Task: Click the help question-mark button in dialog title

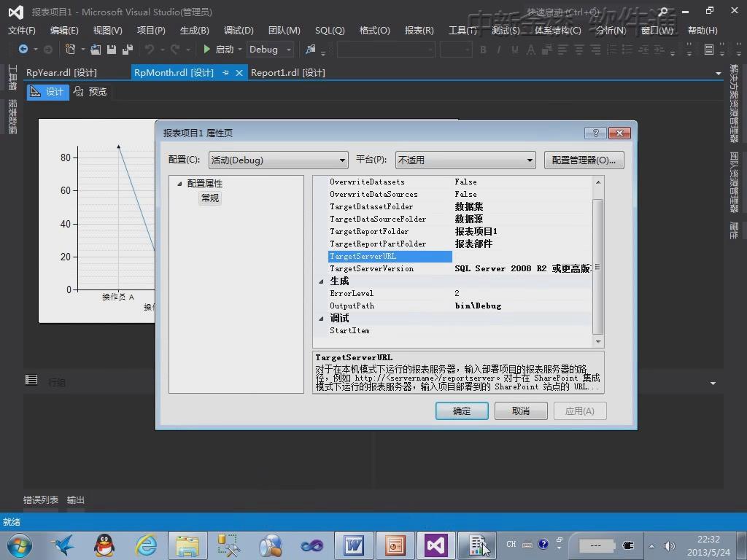Action: 595,133
